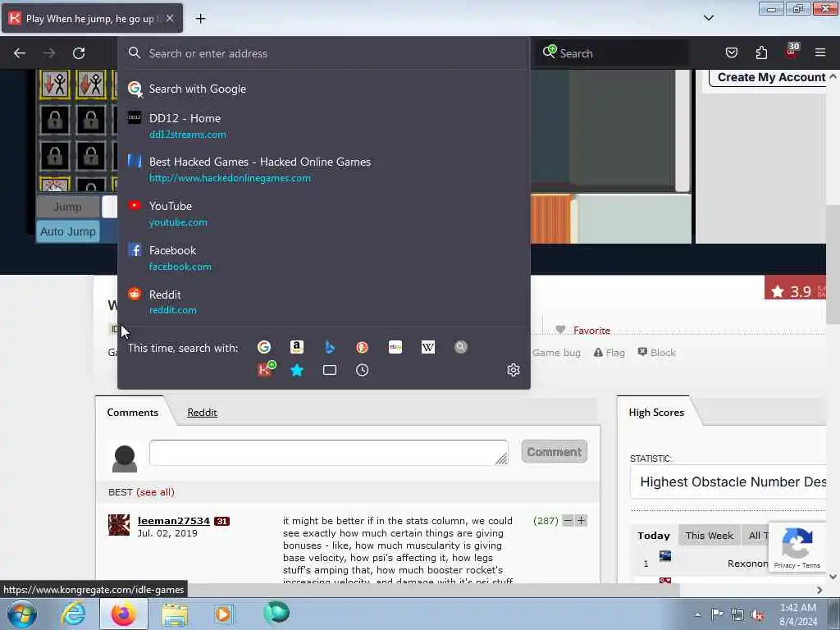
Task: Open leeman27534 user profile
Action: [x=174, y=521]
